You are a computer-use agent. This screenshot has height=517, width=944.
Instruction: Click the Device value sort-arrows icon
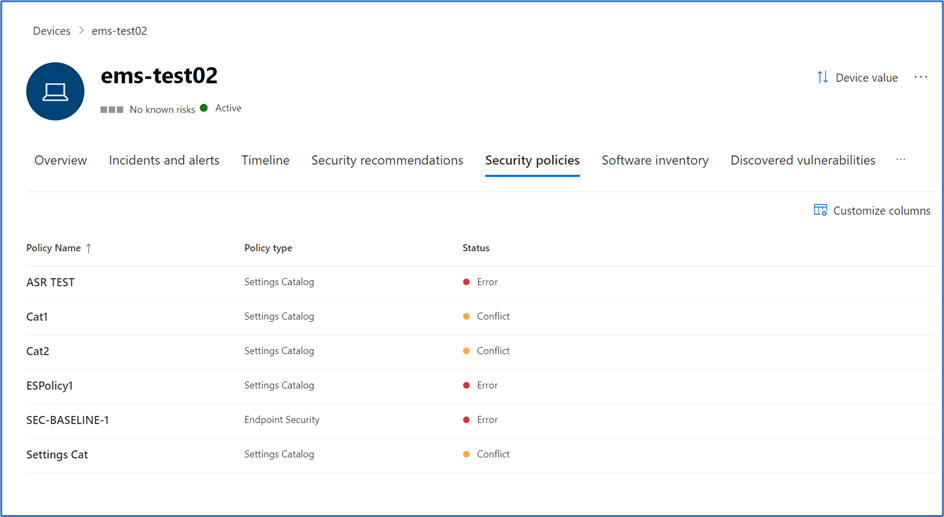pos(822,77)
